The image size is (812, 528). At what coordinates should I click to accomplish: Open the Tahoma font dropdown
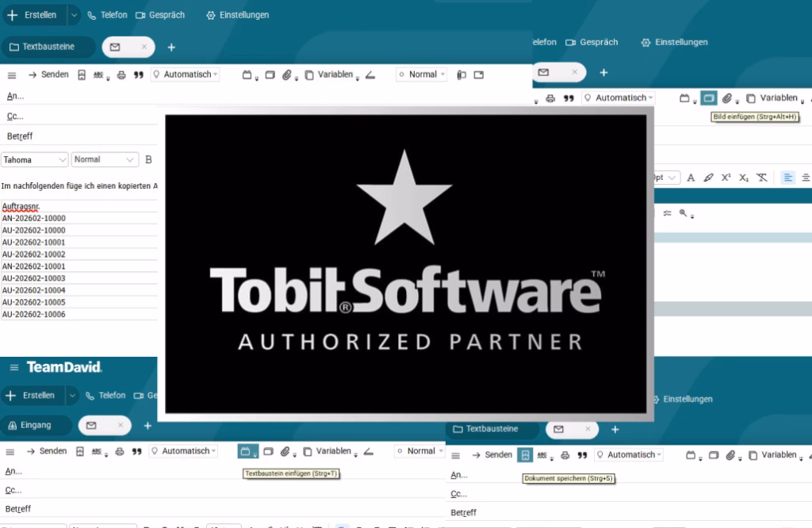point(34,160)
